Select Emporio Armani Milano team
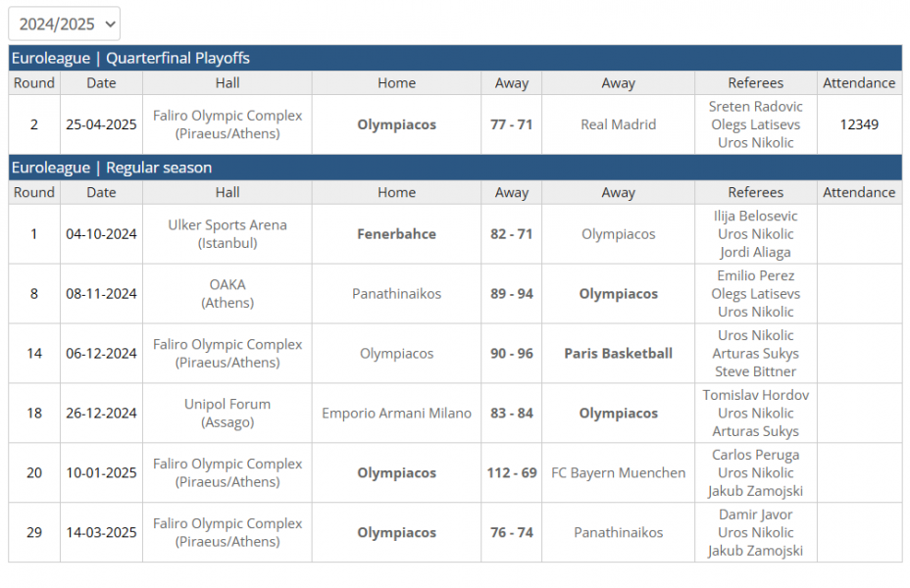 396,414
